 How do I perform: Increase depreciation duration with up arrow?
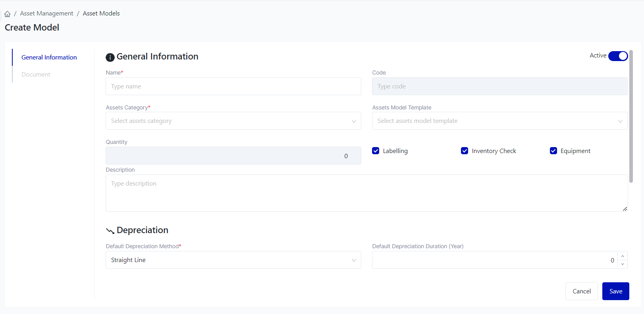(x=622, y=256)
